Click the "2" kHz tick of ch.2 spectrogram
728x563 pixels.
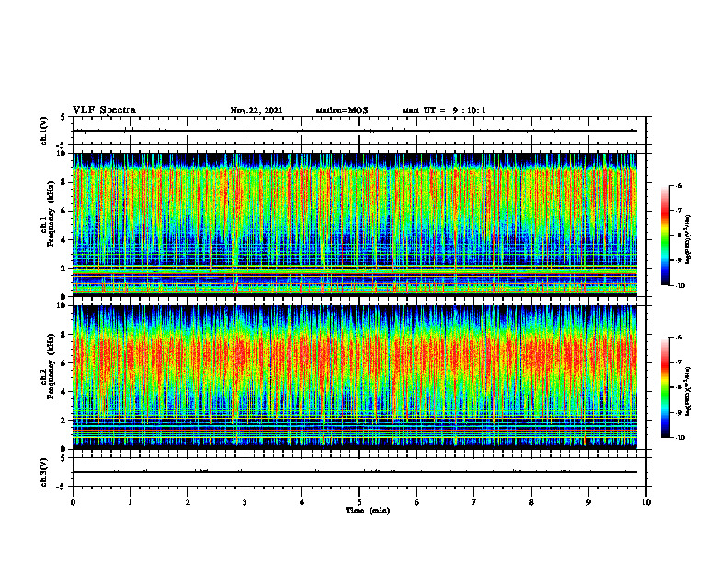tap(64, 420)
